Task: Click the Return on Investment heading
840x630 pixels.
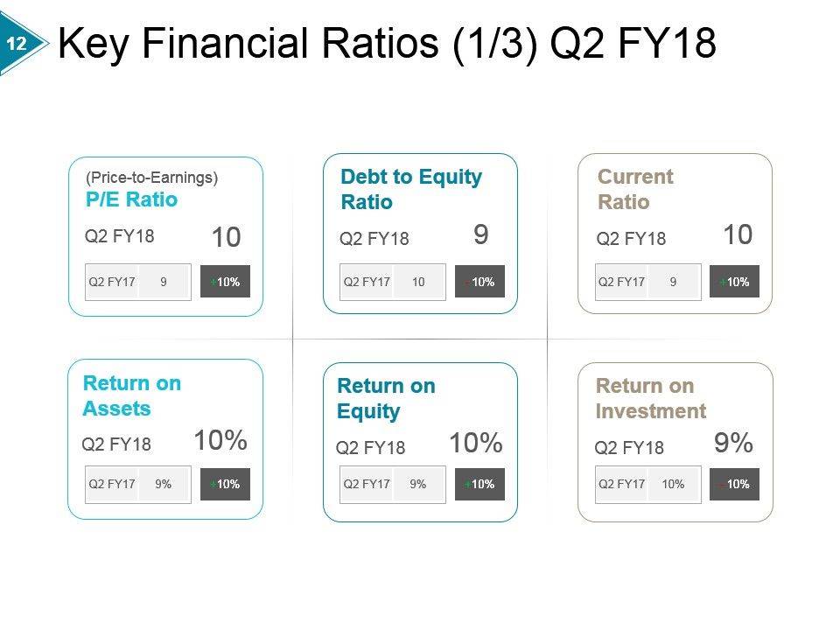Action: pos(651,399)
